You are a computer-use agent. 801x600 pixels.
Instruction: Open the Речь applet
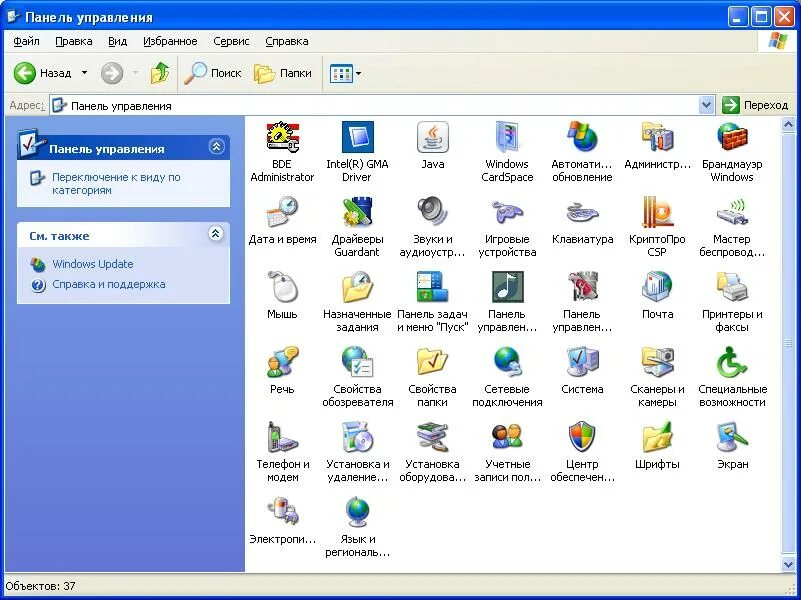click(282, 362)
